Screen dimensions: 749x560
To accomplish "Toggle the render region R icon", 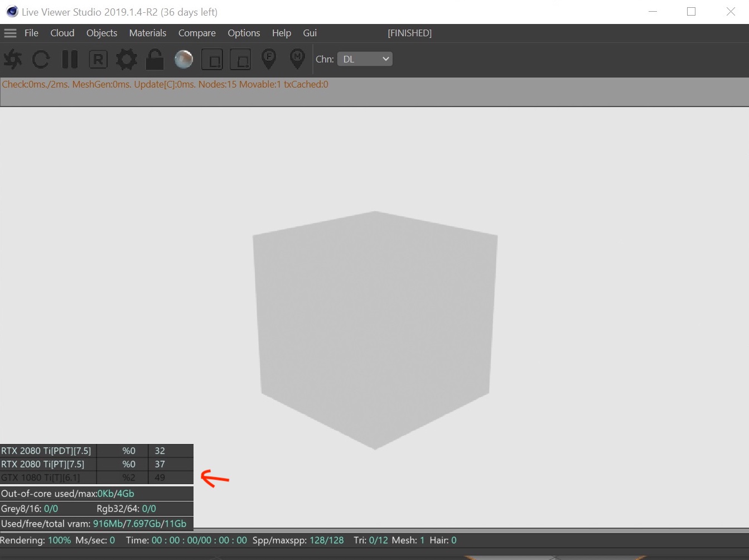I will [x=98, y=59].
